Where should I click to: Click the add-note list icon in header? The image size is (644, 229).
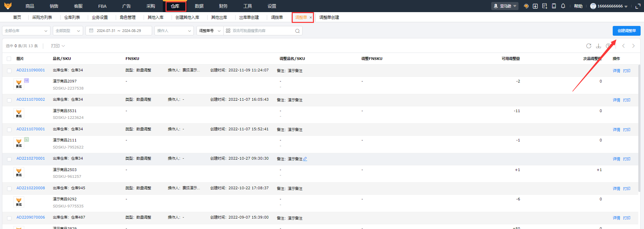[545, 6]
